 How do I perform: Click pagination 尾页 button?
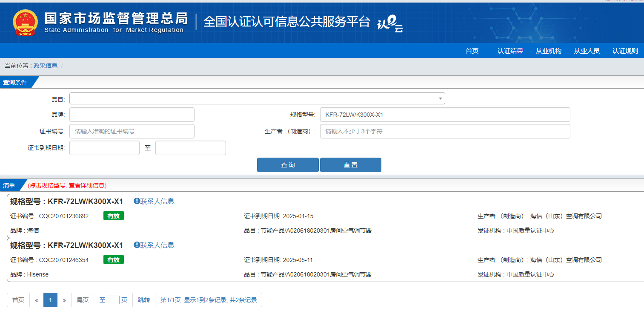tap(83, 300)
